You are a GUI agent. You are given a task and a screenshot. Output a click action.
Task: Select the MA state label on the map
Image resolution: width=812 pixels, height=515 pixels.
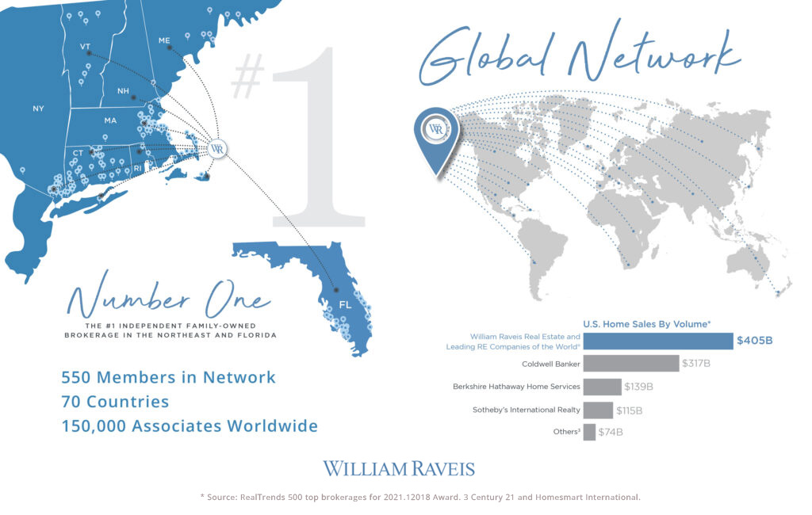click(x=110, y=120)
